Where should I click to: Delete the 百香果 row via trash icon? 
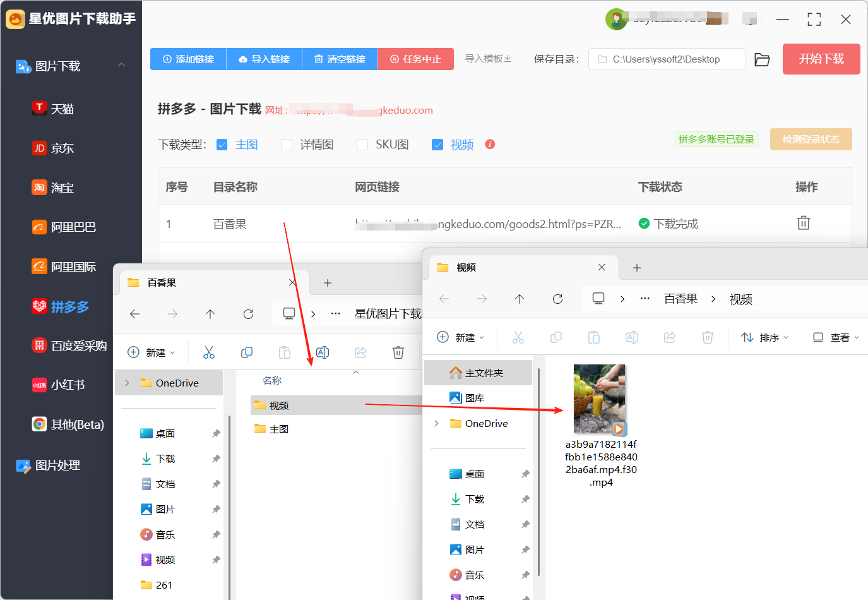[803, 223]
